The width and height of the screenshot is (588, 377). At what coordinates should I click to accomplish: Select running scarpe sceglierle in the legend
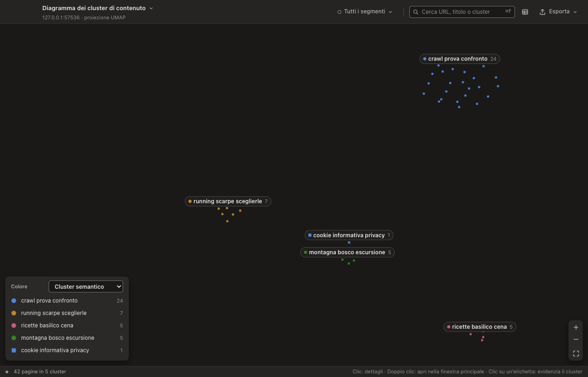click(67, 313)
